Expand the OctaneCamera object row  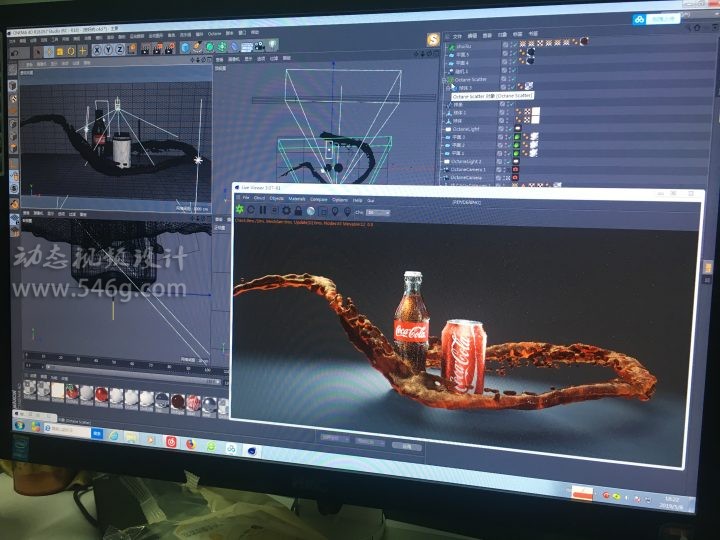coord(446,178)
